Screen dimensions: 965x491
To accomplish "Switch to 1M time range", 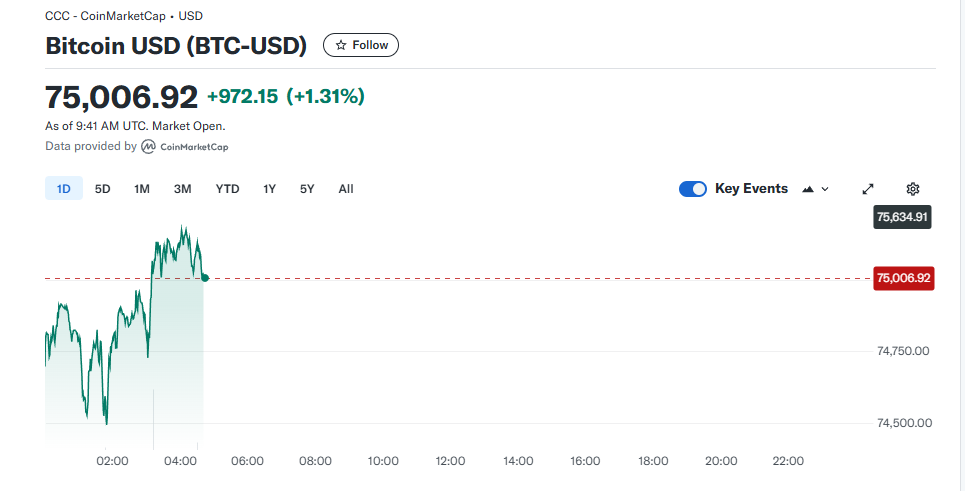I will (x=142, y=189).
